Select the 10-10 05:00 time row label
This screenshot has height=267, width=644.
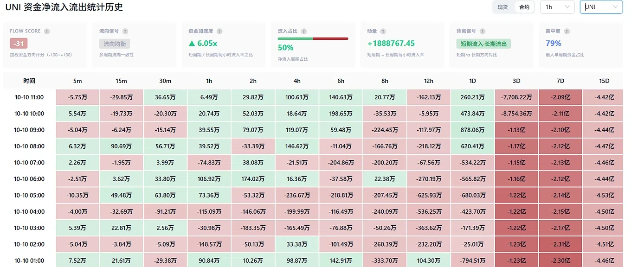[x=29, y=195]
